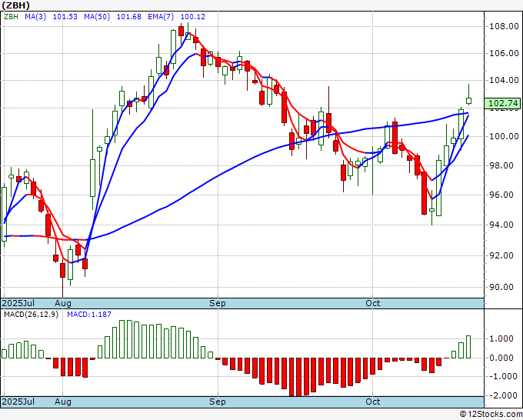Click the latest green candlestick near 102.74
This screenshot has width=523, height=420.
click(x=468, y=101)
